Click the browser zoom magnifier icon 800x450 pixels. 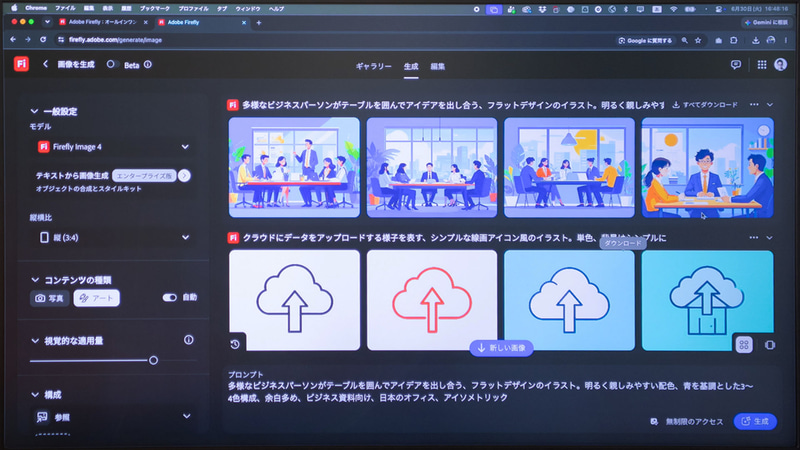(x=685, y=40)
